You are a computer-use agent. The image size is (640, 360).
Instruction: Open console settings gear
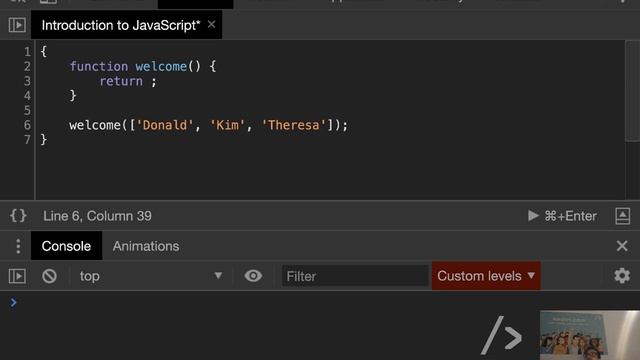[622, 276]
